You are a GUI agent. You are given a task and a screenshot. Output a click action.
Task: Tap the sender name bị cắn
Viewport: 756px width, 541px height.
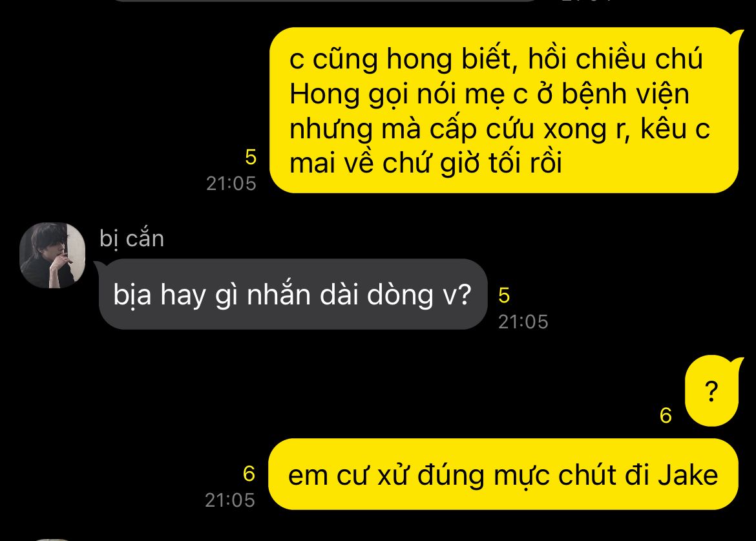[x=132, y=239]
